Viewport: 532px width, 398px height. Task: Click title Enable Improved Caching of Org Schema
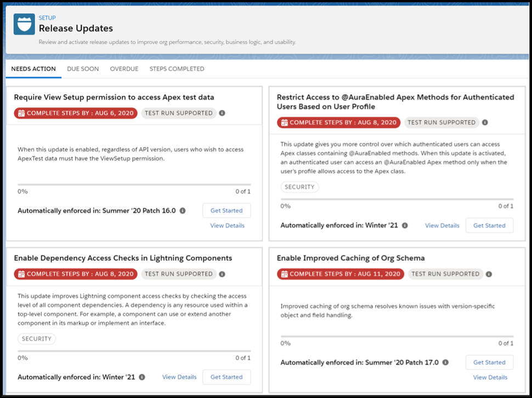pos(351,258)
